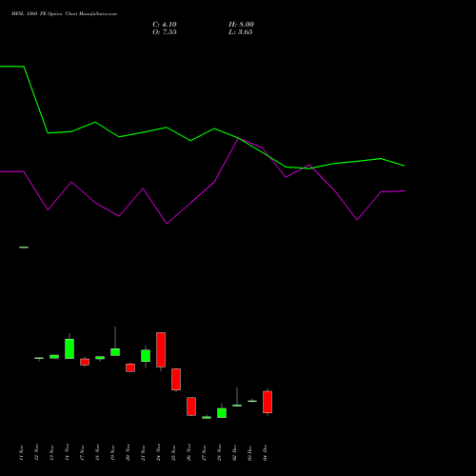Click the 02 Dec date label
Image resolution: width=476 pixels, height=476 pixels.
(x=234, y=452)
